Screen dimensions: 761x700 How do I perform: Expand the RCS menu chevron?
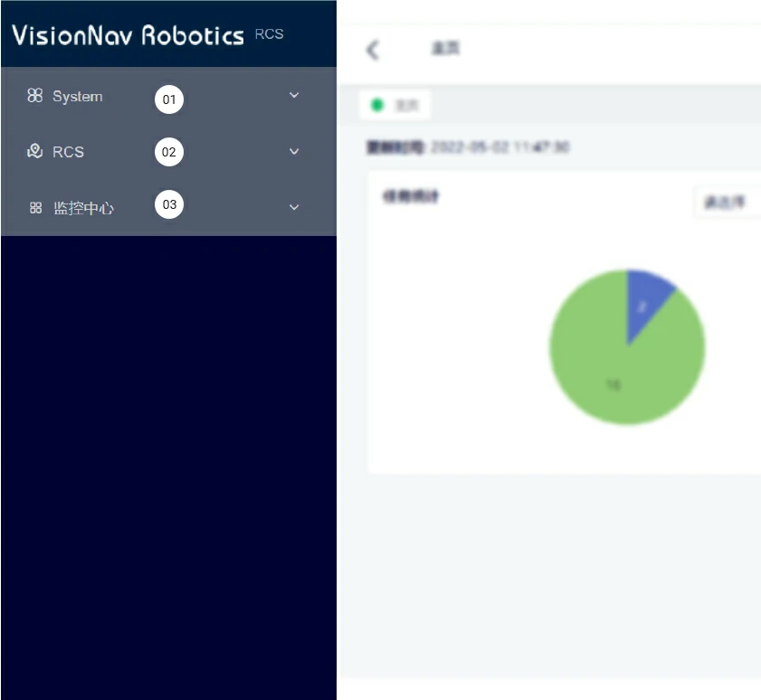(x=293, y=151)
